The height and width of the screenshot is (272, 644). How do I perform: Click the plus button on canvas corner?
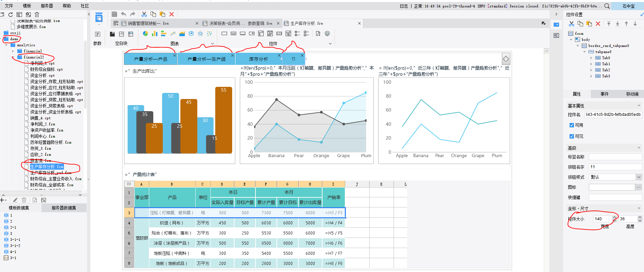tap(506, 59)
